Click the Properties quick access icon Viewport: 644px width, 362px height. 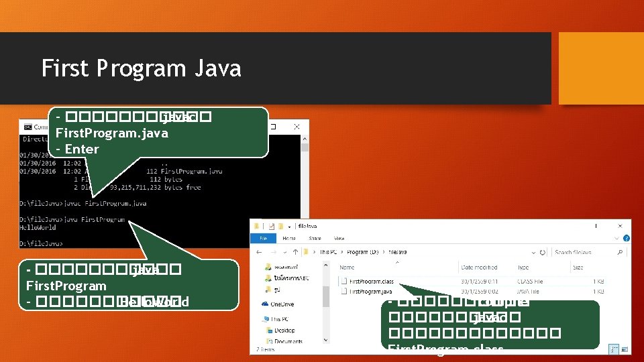point(272,226)
